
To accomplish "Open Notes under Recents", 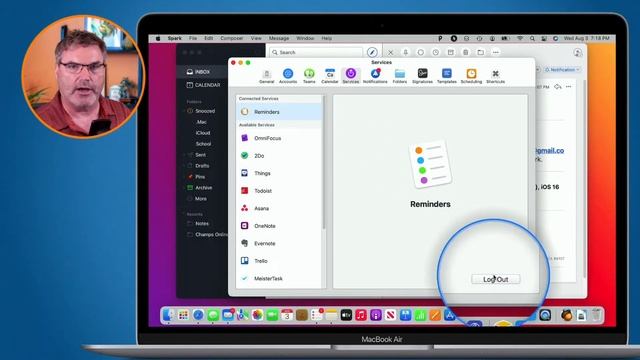I will pos(198,224).
